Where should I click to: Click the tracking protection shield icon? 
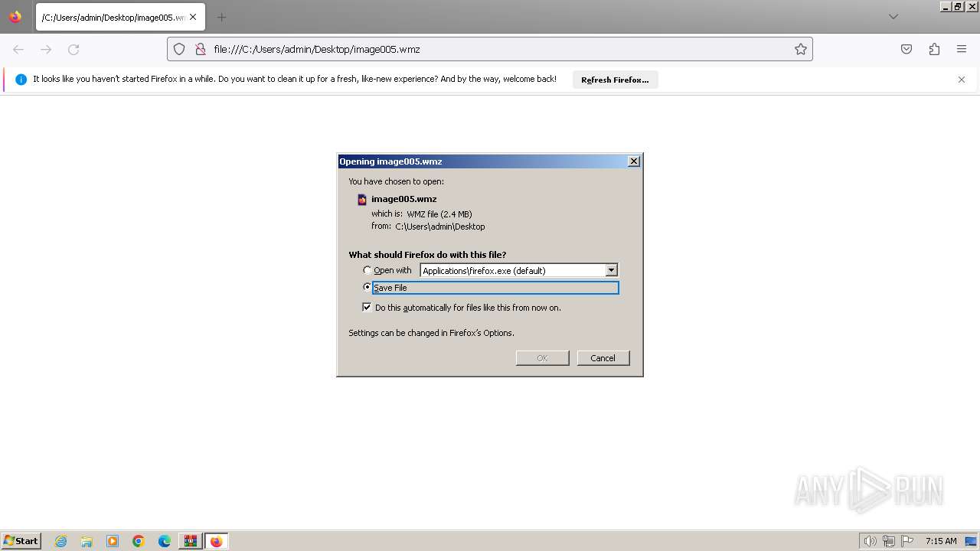pyautogui.click(x=179, y=49)
